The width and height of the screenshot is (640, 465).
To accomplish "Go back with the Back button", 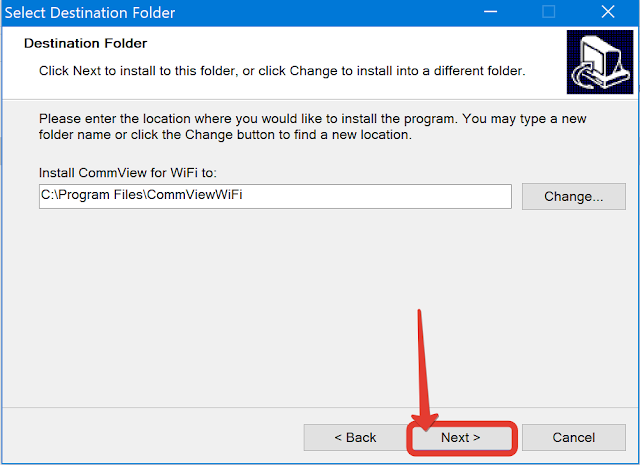I will click(355, 438).
